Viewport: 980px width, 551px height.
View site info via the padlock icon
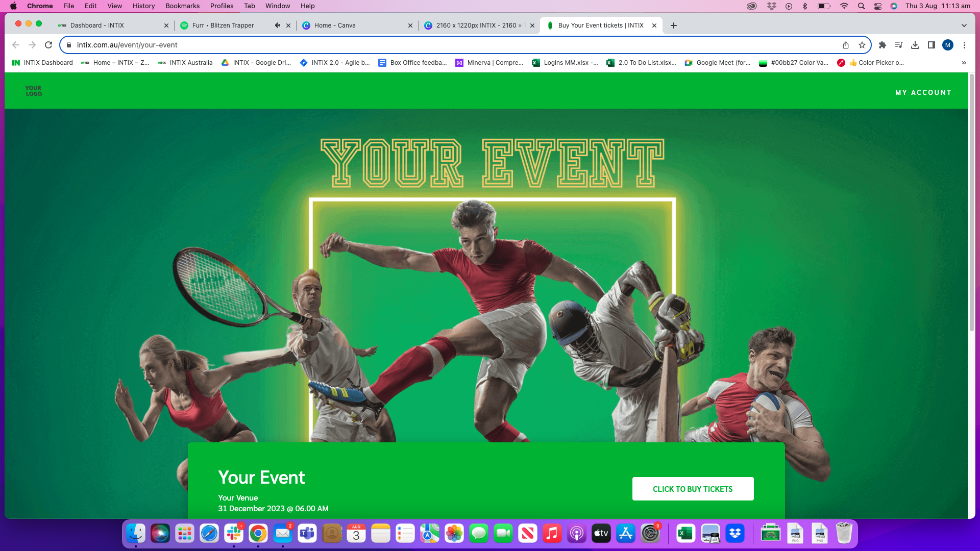[69, 45]
